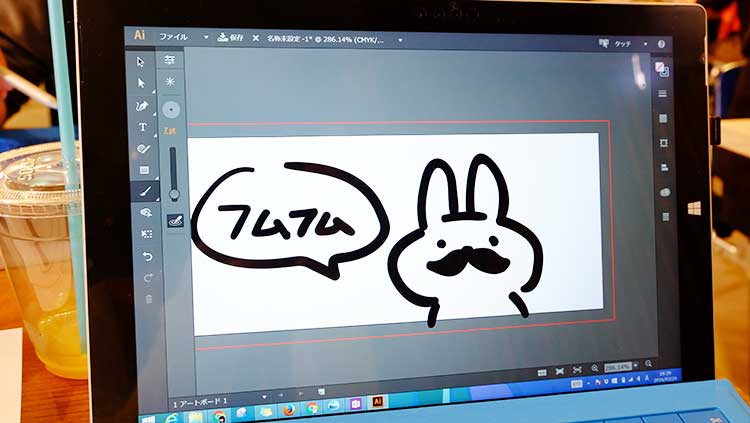
Task: Open the brush options sliders icon
Action: tap(169, 60)
